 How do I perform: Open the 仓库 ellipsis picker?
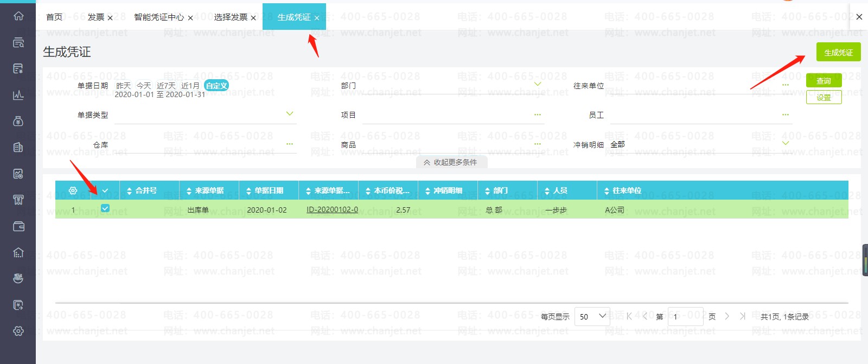[x=290, y=144]
